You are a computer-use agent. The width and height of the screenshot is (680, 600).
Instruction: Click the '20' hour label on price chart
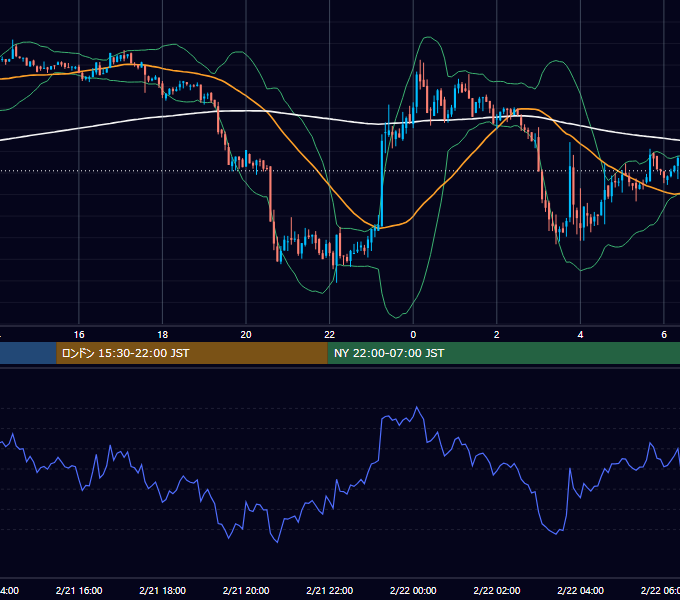pos(246,335)
